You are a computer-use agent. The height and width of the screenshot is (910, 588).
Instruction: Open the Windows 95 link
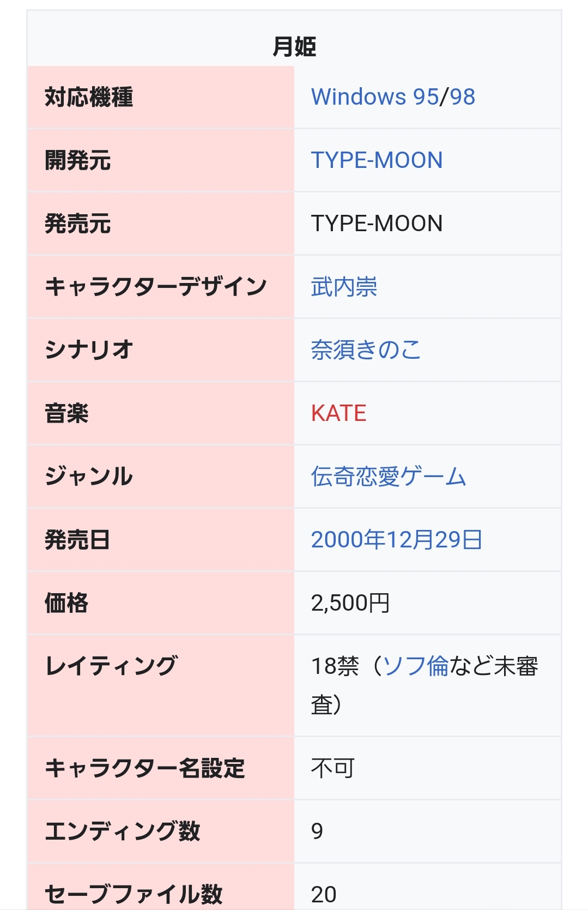(x=375, y=97)
